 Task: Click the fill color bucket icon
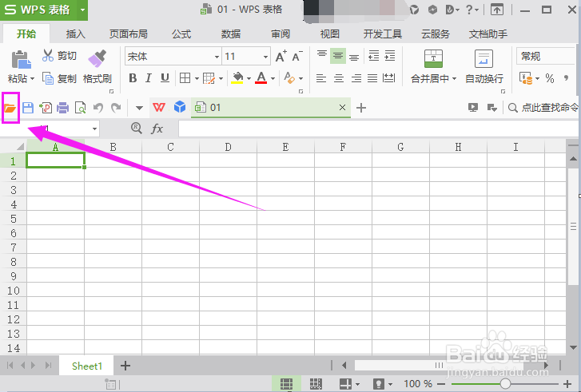pos(237,78)
